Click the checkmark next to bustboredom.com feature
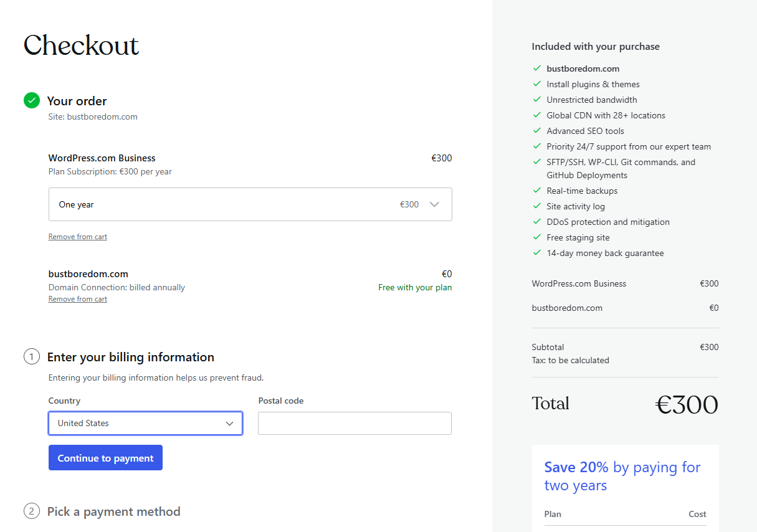 (536, 69)
